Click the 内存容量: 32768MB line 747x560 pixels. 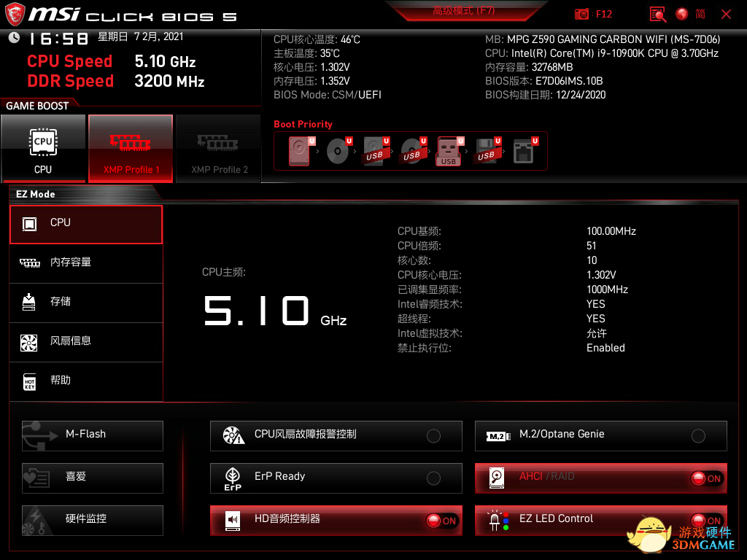[529, 67]
